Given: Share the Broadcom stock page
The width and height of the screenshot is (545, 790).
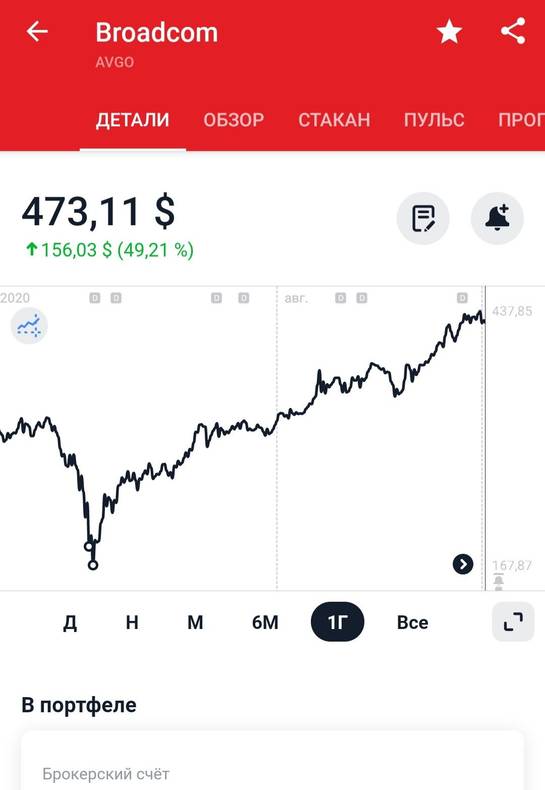Looking at the screenshot, I should (x=513, y=31).
